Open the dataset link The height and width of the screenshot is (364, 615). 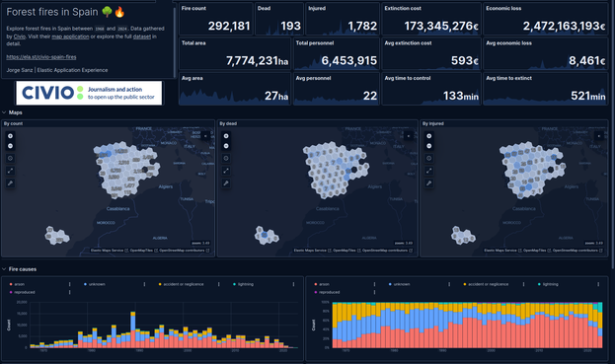(141, 36)
